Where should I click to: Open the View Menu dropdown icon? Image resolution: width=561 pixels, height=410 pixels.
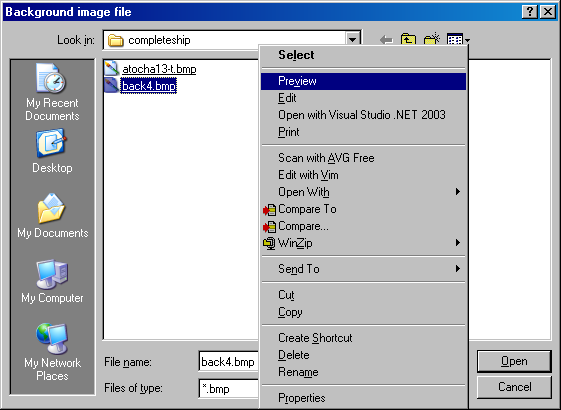458,40
